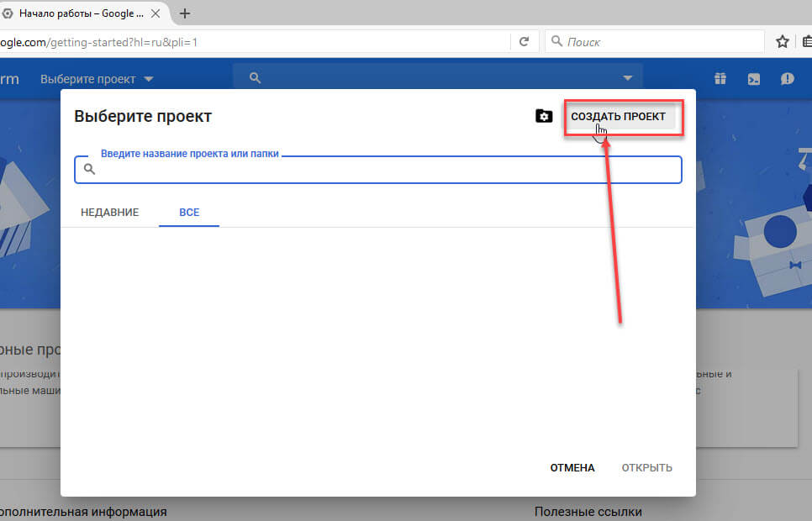Open the gift free trial icon

pos(720,79)
